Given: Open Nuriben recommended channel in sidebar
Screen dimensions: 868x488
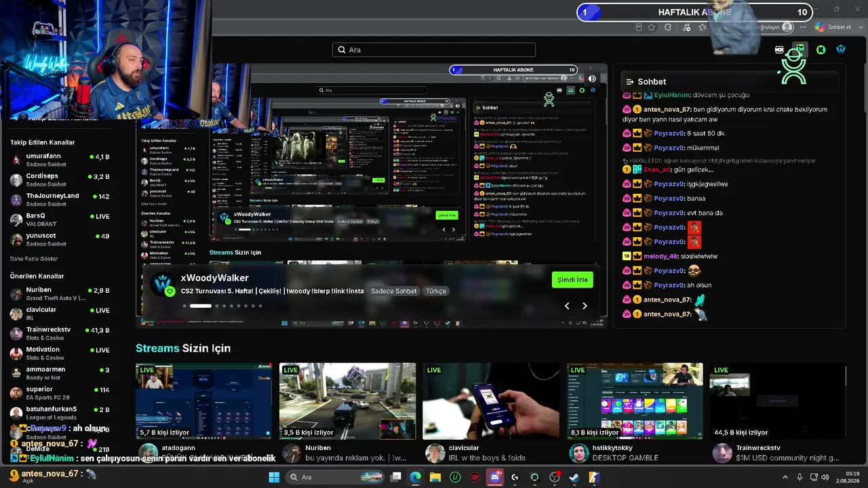Looking at the screenshot, I should tap(60, 293).
